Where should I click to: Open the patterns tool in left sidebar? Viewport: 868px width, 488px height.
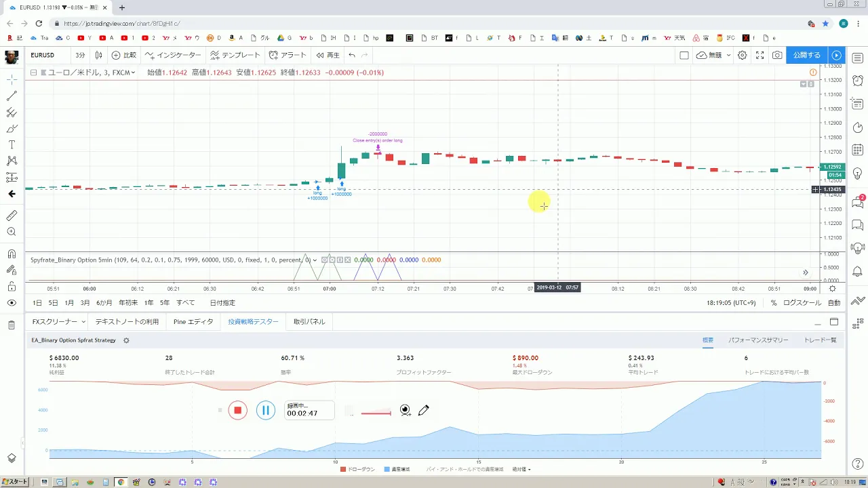point(12,161)
